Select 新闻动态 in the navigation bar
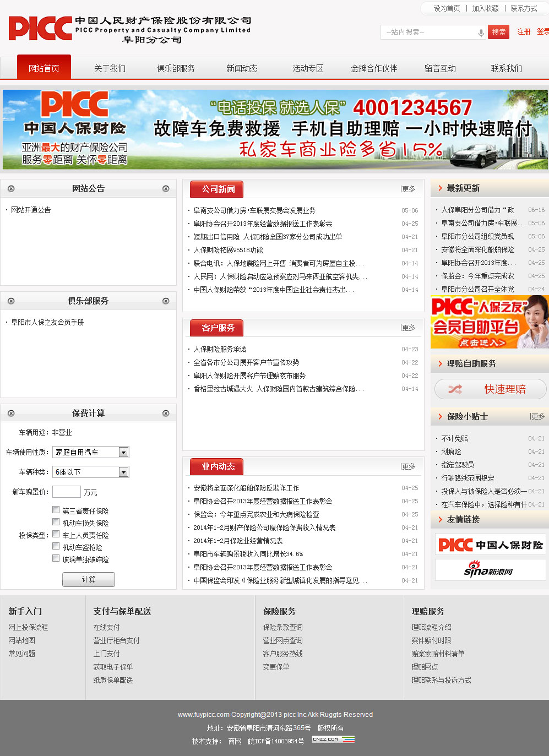 (242, 68)
